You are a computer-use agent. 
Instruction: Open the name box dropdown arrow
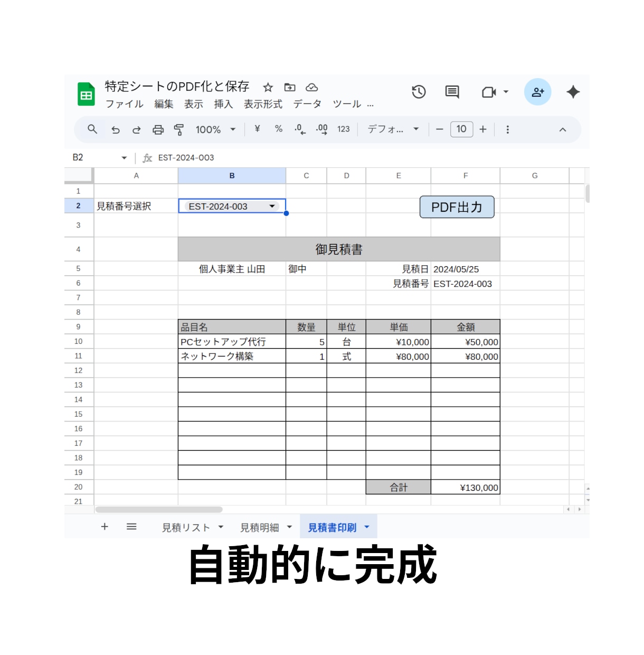(124, 158)
